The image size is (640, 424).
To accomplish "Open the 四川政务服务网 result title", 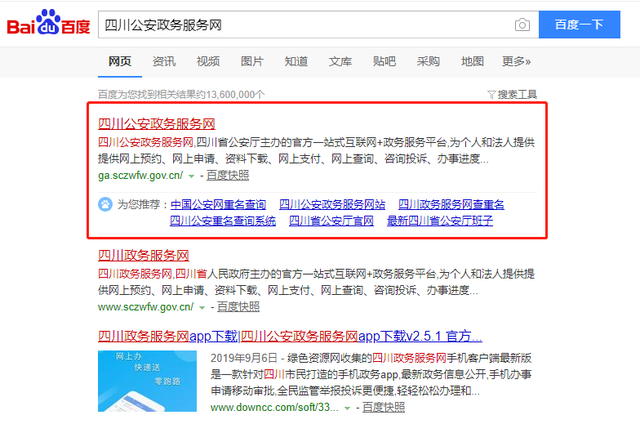I will coord(144,255).
